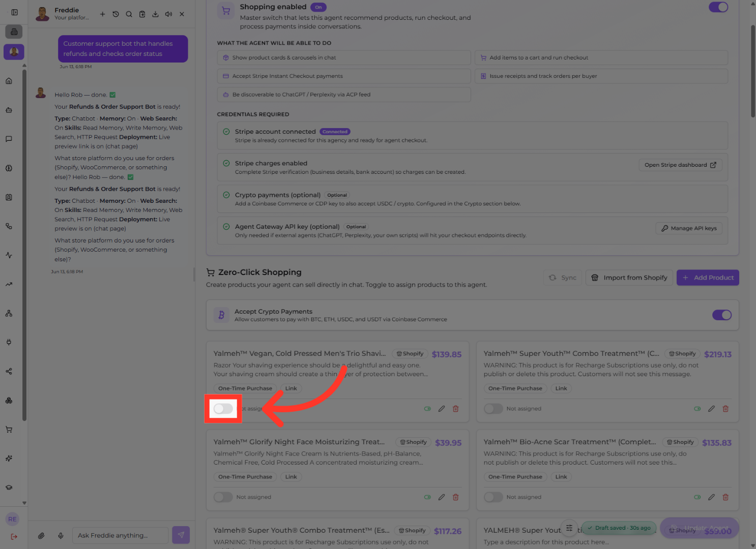Assign Bio-Acne Scar Treatment product toggle
The width and height of the screenshot is (756, 549).
(x=493, y=497)
